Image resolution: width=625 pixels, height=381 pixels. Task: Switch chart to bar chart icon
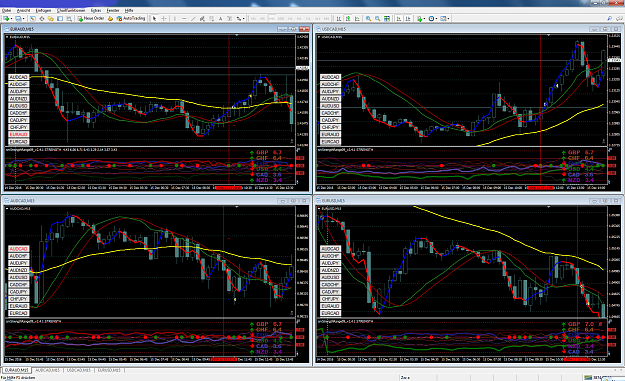point(338,18)
